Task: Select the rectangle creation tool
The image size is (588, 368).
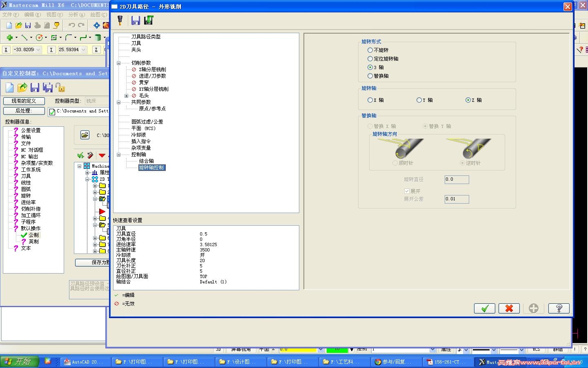Action: (53, 38)
